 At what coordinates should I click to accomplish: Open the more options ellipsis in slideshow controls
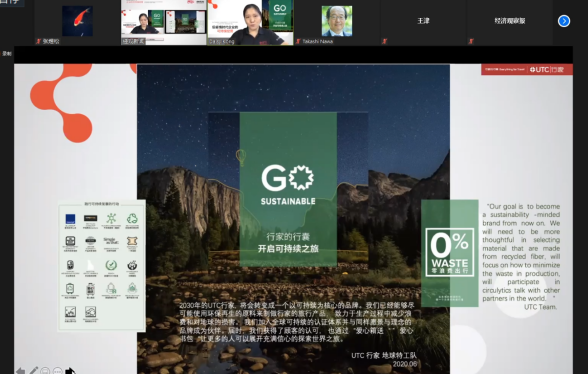point(58,371)
